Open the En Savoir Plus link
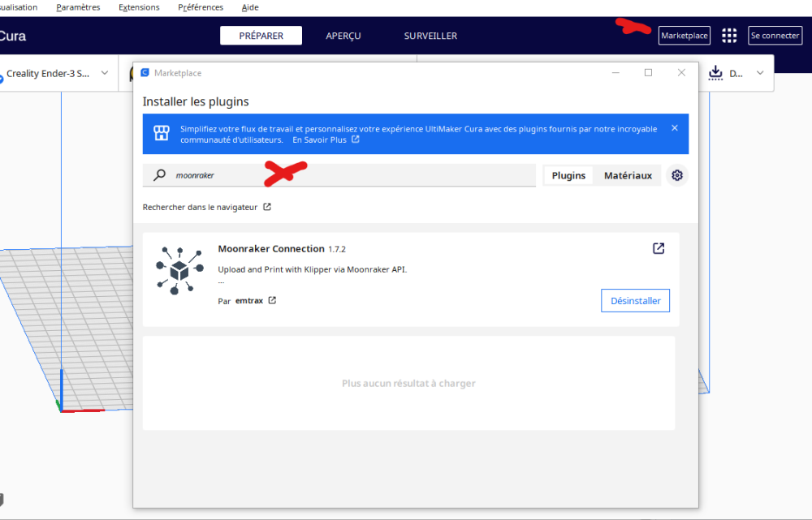 click(x=326, y=140)
